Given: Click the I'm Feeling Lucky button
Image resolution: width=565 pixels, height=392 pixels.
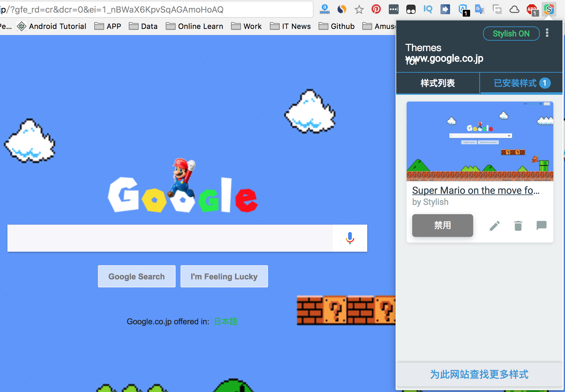Looking at the screenshot, I should tap(224, 276).
